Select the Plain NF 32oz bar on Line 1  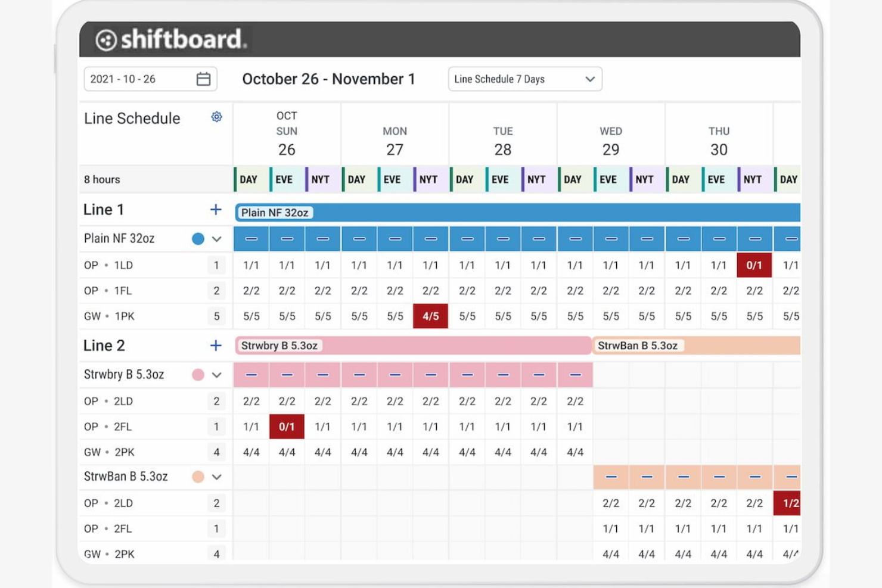517,213
